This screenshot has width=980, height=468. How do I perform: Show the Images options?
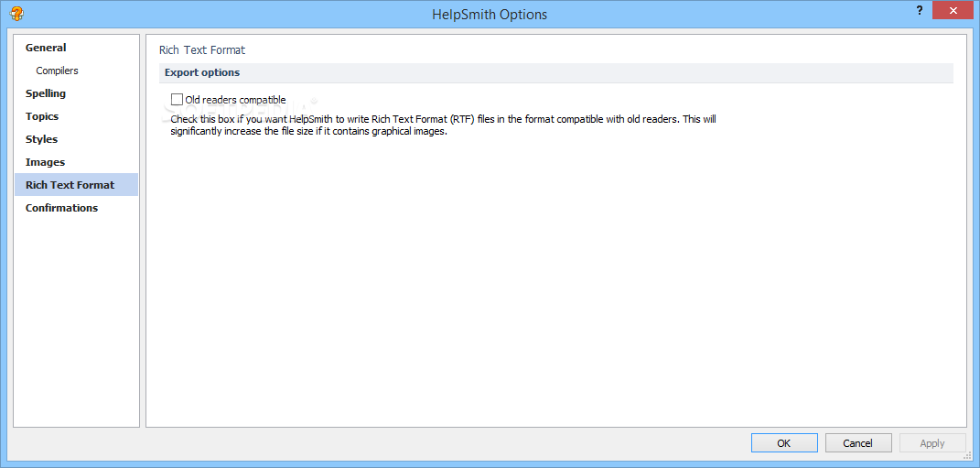[76, 162]
